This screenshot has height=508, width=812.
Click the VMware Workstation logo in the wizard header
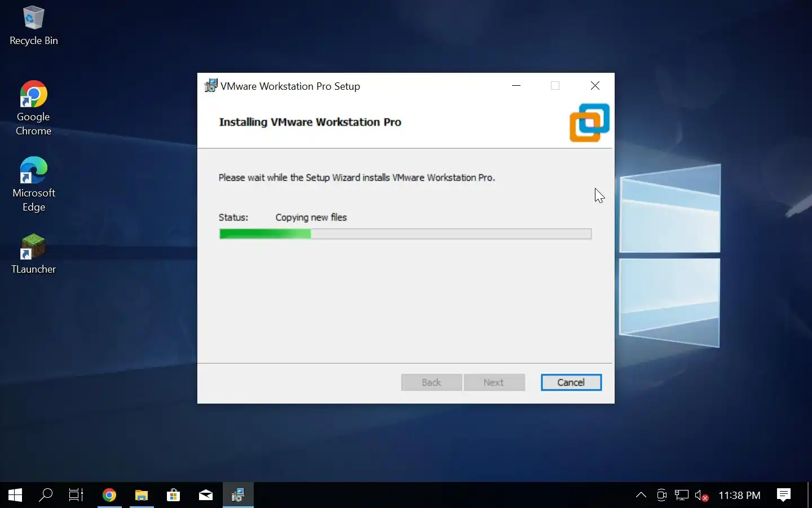589,122
